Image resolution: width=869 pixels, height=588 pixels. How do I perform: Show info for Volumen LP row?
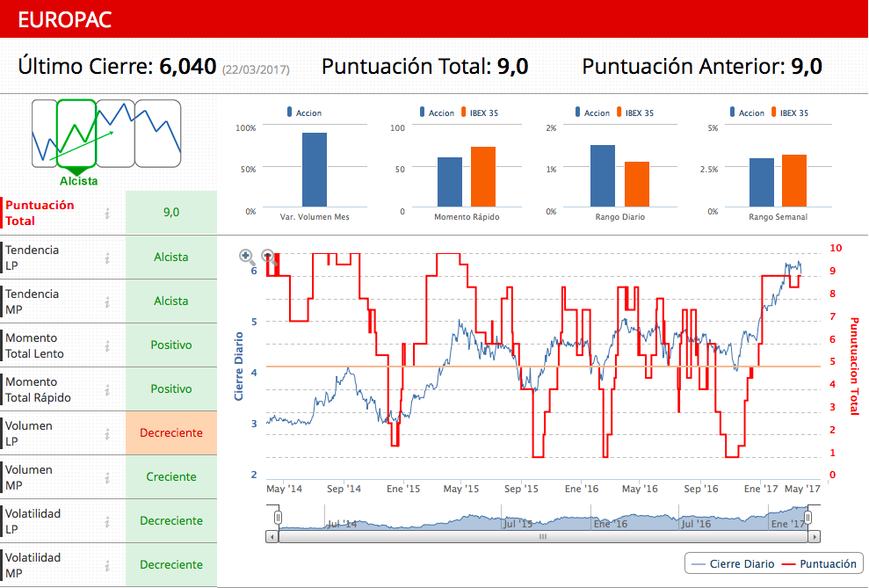107,433
